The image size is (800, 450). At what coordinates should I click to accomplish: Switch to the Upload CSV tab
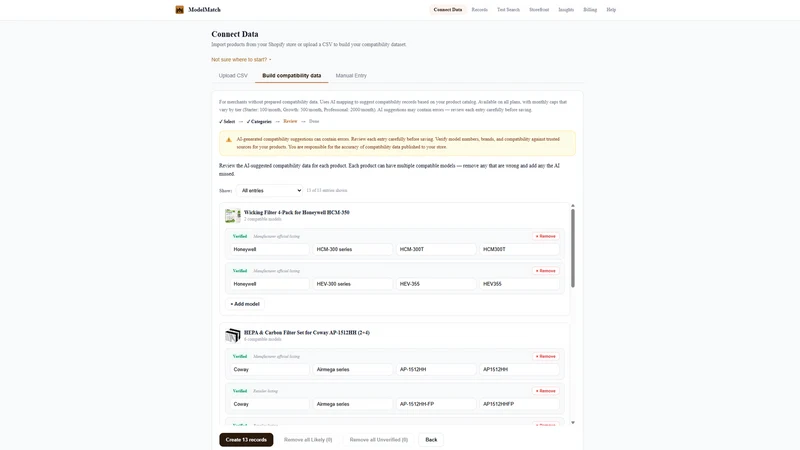point(233,76)
